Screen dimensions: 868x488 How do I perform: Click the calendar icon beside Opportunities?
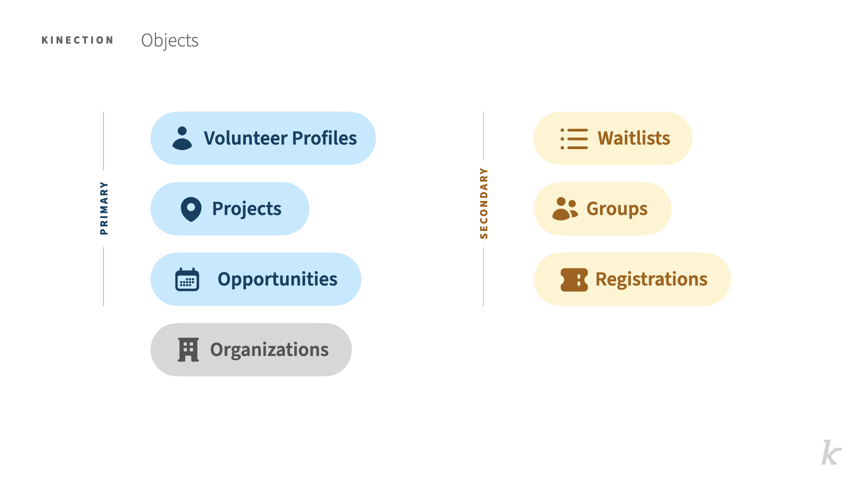pyautogui.click(x=187, y=279)
